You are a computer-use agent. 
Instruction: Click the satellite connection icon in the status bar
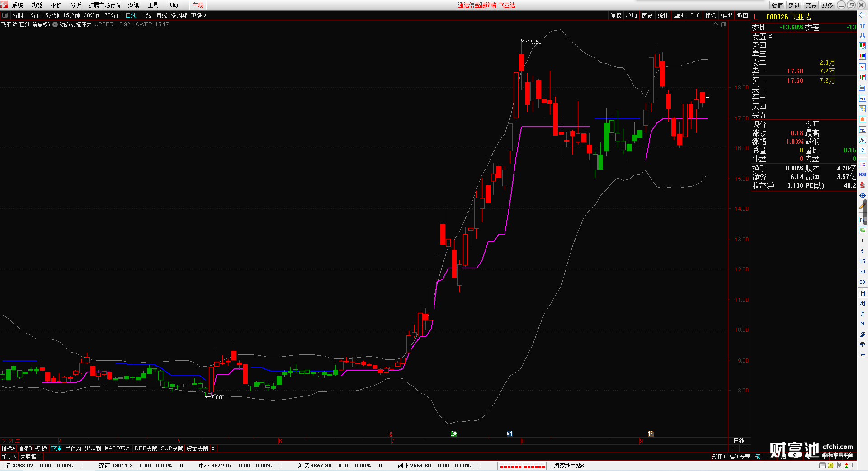[839, 466]
